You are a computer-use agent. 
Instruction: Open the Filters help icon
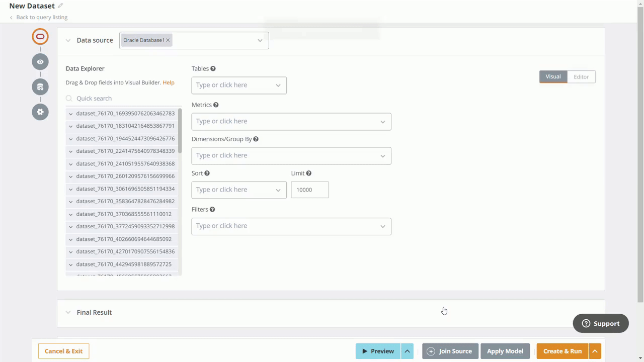coord(212,209)
